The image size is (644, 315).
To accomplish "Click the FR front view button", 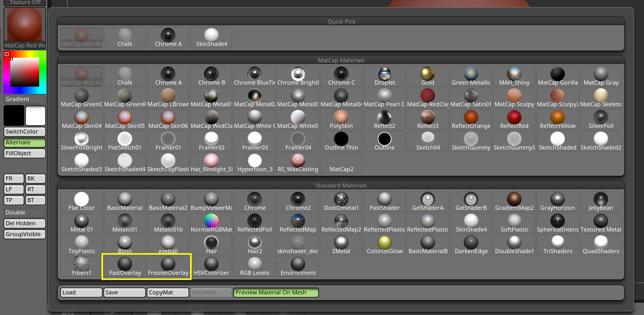I will 14,178.
